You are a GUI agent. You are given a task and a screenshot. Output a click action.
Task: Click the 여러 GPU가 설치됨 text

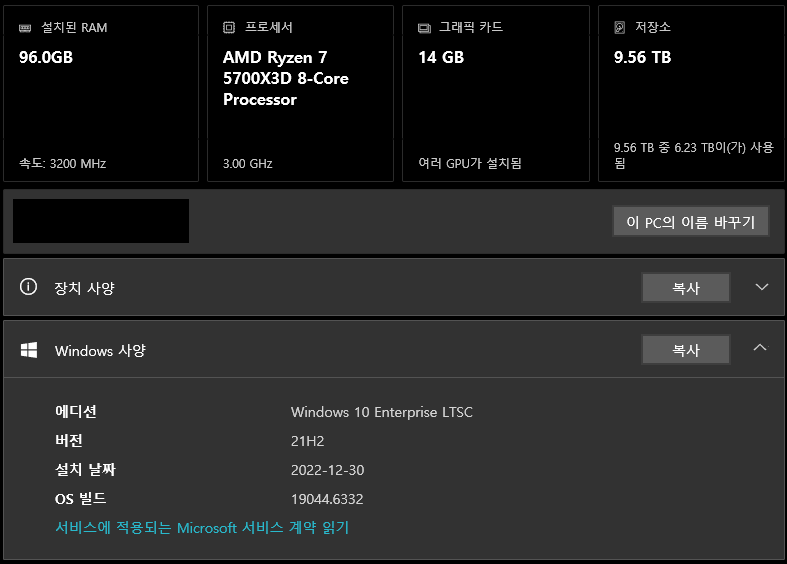(x=470, y=163)
